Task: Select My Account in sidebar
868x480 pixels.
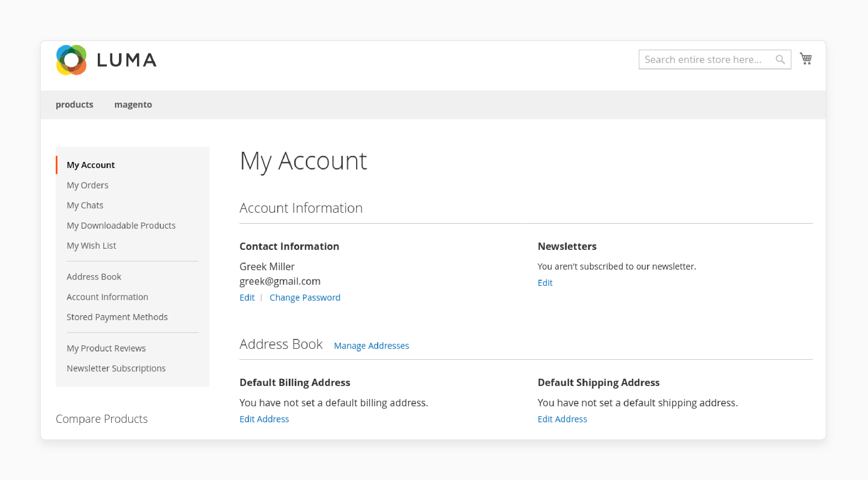Action: [x=91, y=165]
